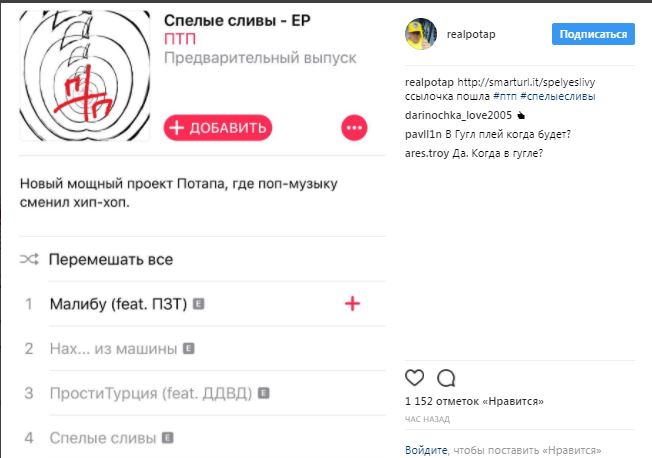View the 1 152 likes count

(x=474, y=401)
